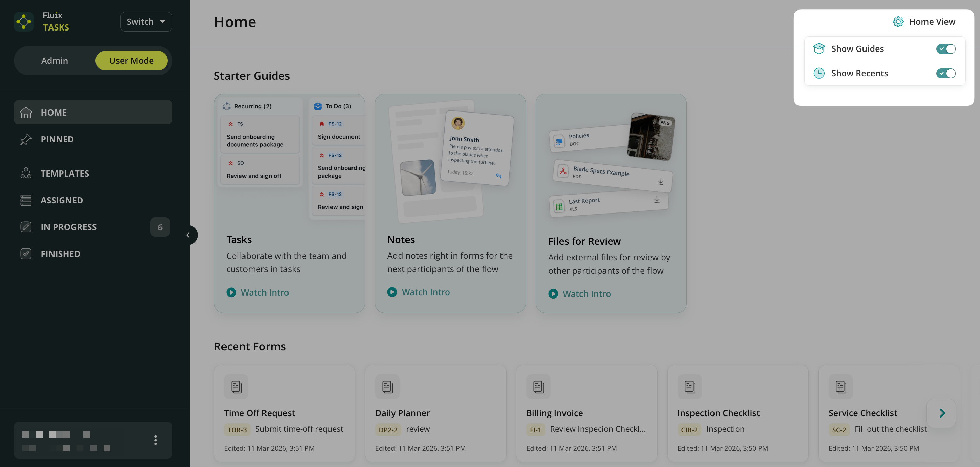Open the Switch dropdown
Image resolution: width=980 pixels, height=467 pixels.
[x=146, y=22]
